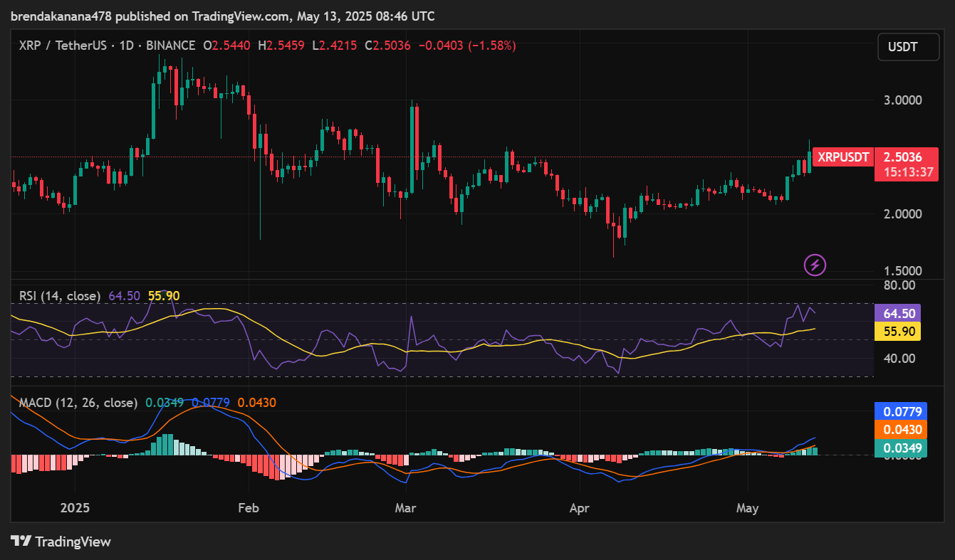Open the USDT currency selector
Image resolution: width=955 pixels, height=560 pixels.
[x=902, y=48]
